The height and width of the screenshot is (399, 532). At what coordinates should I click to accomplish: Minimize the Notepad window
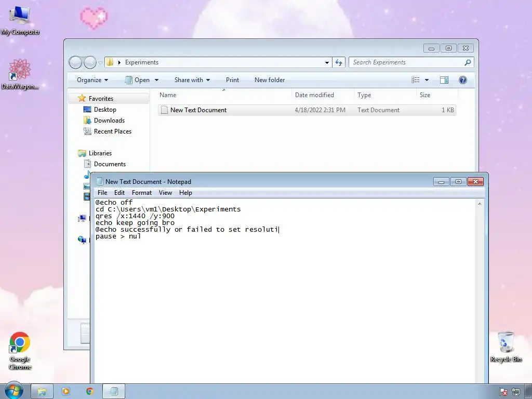(441, 182)
